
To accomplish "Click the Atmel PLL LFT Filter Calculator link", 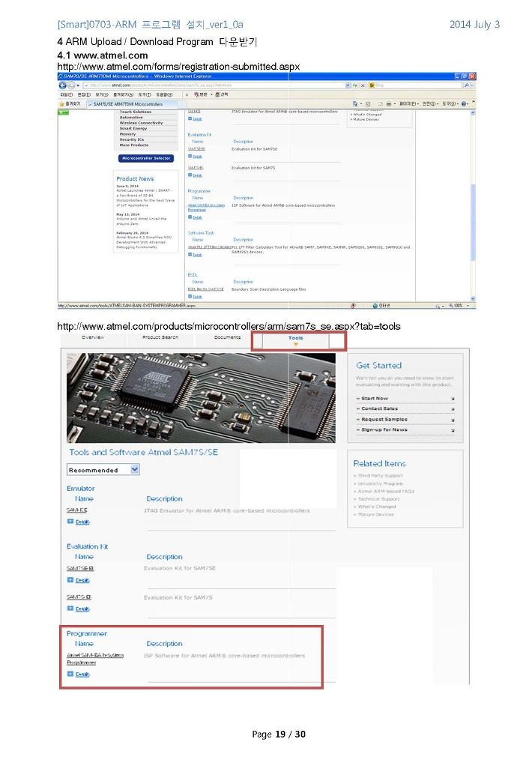I will click(x=210, y=247).
